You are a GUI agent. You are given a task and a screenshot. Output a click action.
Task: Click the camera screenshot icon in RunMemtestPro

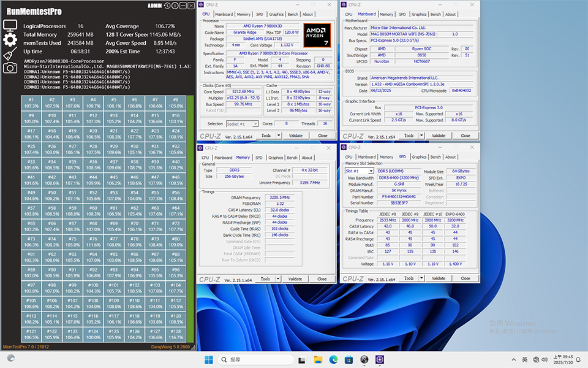point(10,67)
